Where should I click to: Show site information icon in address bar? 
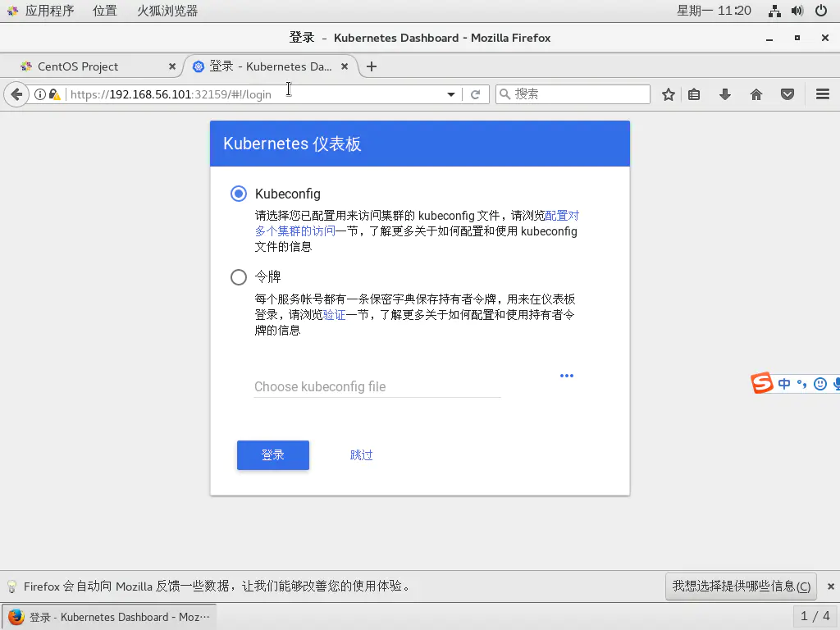39,95
